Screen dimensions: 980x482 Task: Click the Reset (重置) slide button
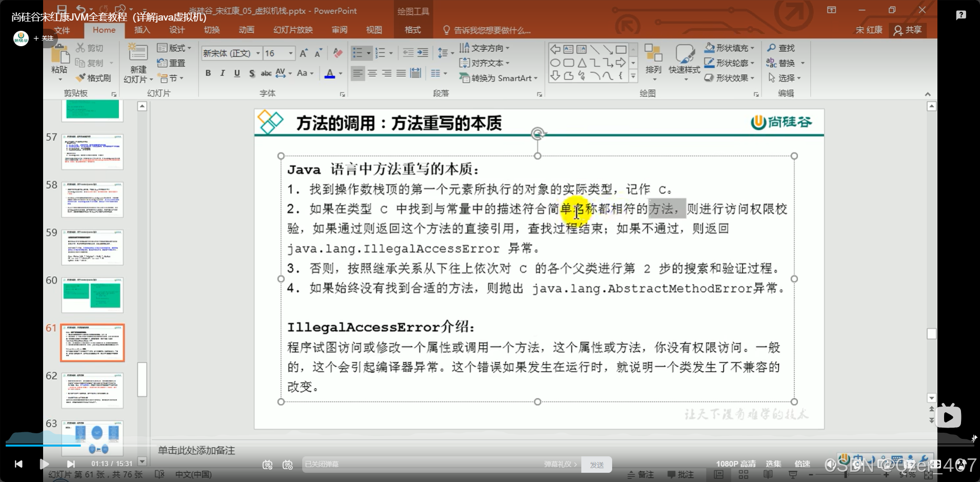point(171,63)
